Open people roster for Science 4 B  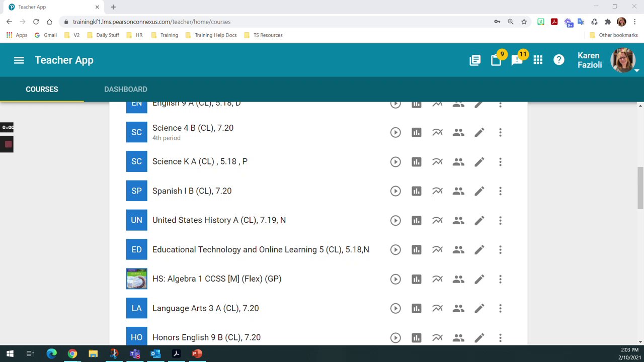458,132
